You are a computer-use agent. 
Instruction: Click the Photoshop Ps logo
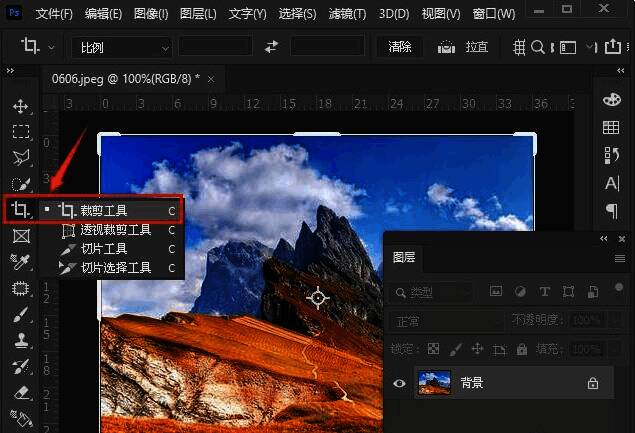coord(14,13)
